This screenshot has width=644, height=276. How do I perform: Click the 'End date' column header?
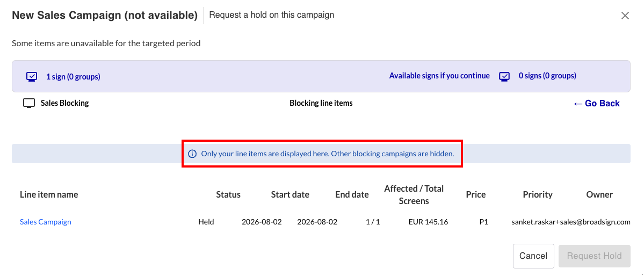(352, 195)
